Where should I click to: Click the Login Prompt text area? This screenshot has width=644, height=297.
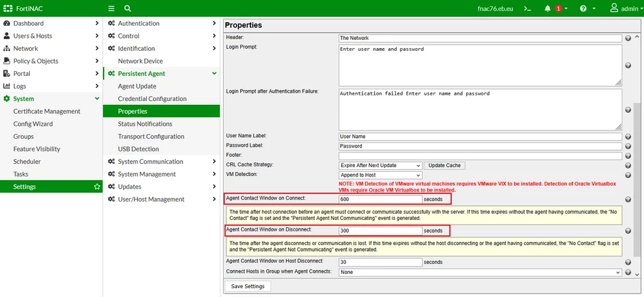click(x=480, y=66)
